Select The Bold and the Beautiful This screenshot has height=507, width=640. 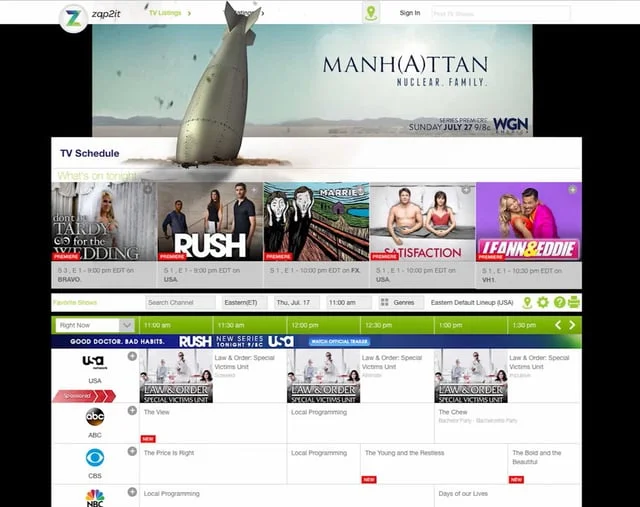[x=537, y=457]
